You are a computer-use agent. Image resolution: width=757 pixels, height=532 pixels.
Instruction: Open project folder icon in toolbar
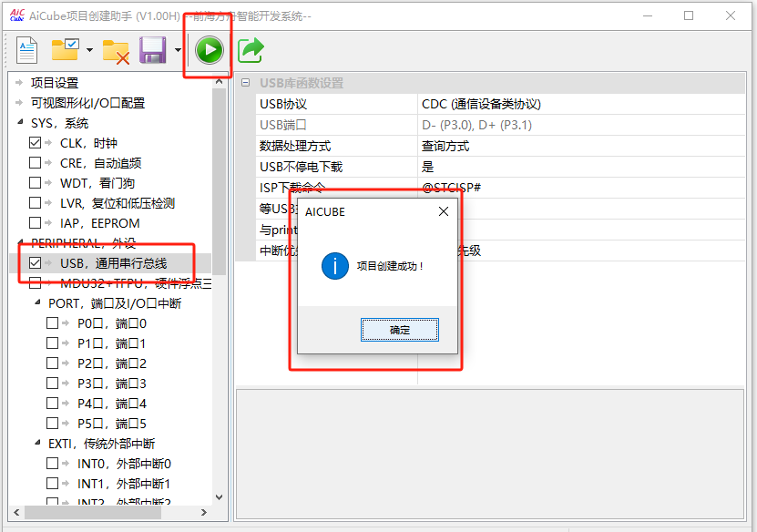(66, 49)
